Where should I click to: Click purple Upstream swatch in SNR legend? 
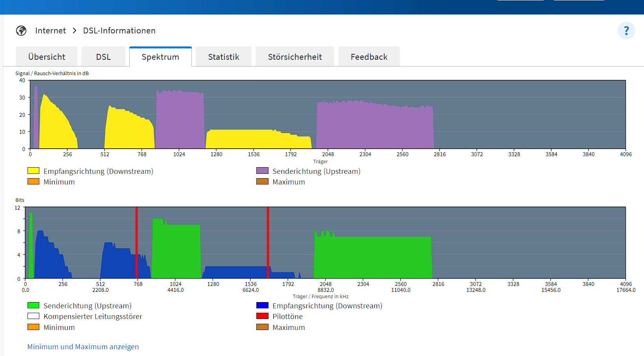(262, 171)
